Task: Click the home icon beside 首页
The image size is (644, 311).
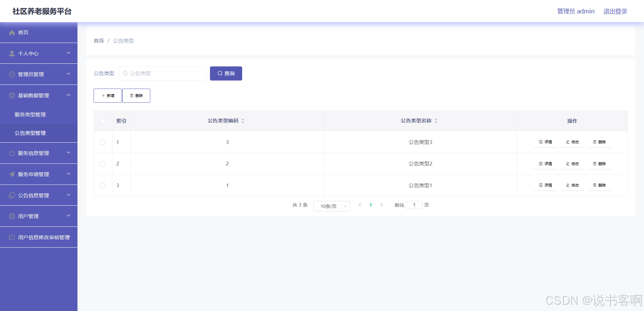Action: pos(12,32)
